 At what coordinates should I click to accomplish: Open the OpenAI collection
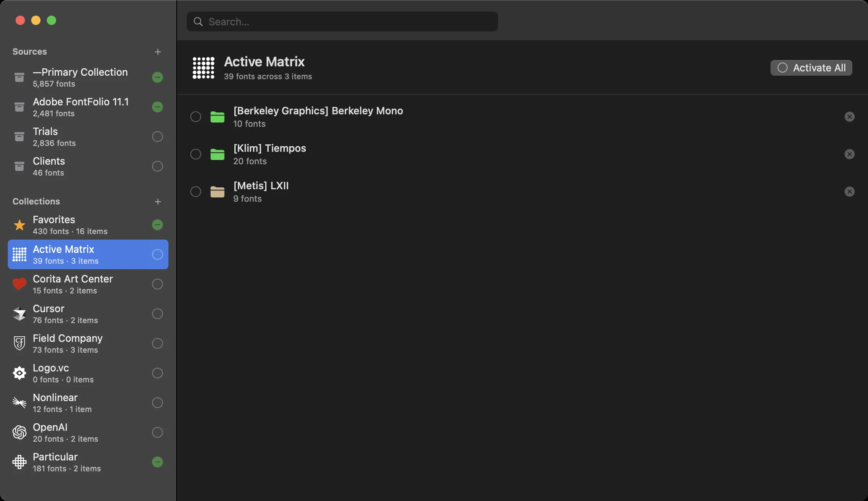pos(88,432)
